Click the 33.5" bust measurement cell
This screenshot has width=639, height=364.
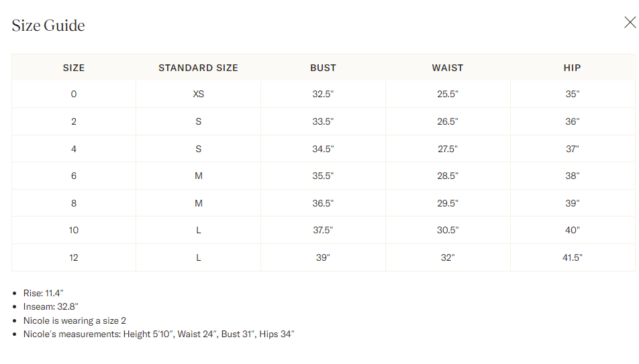(x=323, y=122)
